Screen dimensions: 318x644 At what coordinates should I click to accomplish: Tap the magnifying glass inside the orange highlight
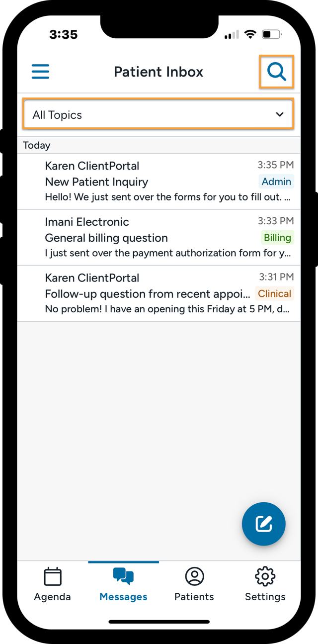pyautogui.click(x=277, y=72)
